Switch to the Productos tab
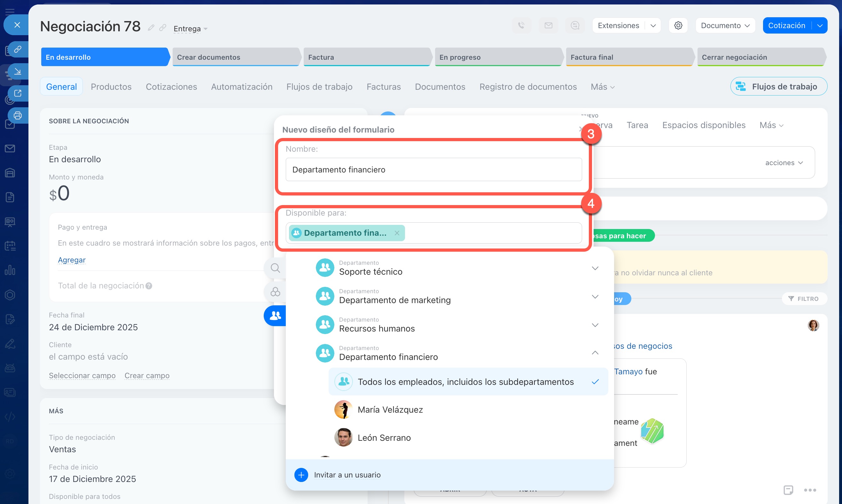 point(111,87)
